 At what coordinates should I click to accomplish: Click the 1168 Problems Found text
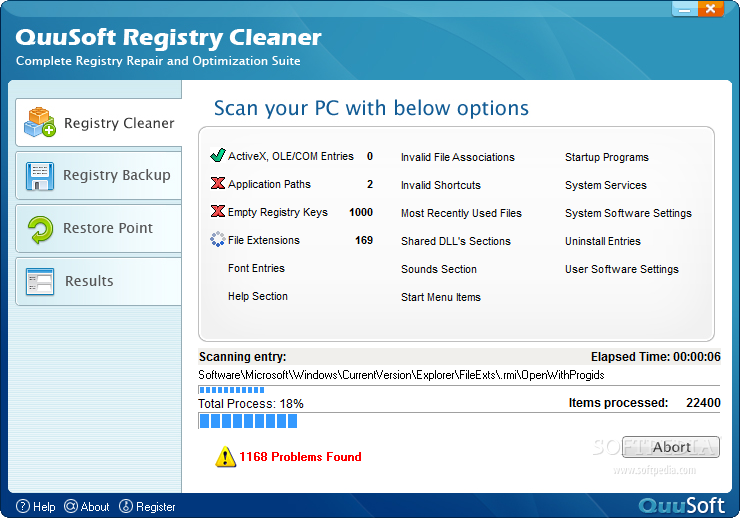click(x=300, y=457)
